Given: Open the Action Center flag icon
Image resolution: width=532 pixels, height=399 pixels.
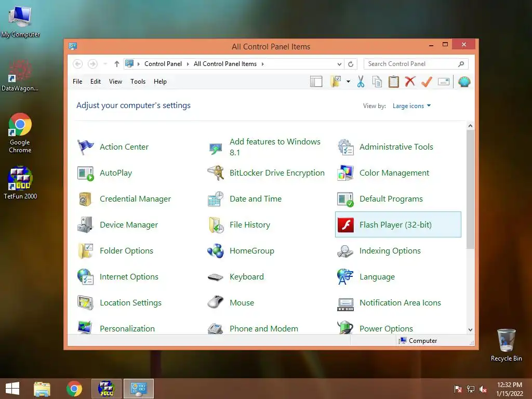Looking at the screenshot, I should tap(85, 147).
